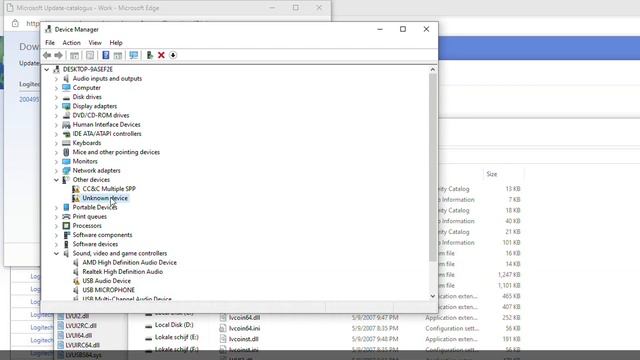Select CC&C Multiple SPP device
The height and width of the screenshot is (360, 640).
click(109, 189)
